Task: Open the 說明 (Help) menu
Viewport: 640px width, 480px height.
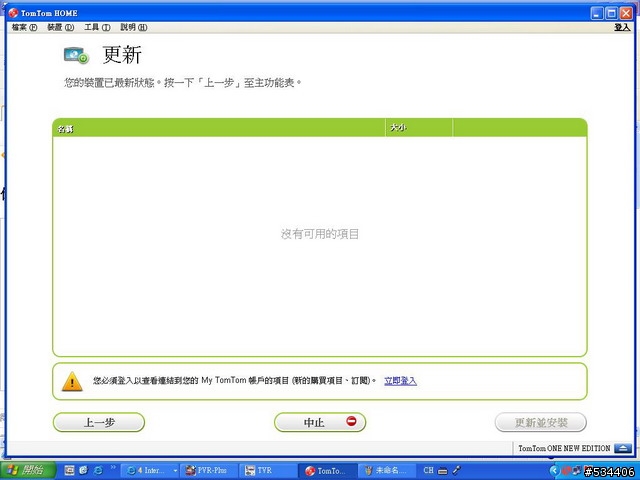Action: pyautogui.click(x=134, y=27)
